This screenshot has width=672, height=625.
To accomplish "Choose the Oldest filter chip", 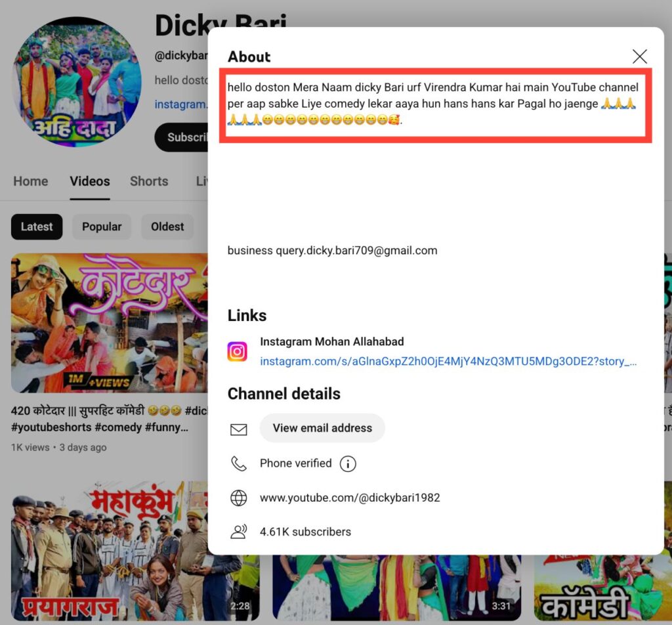I will (167, 226).
